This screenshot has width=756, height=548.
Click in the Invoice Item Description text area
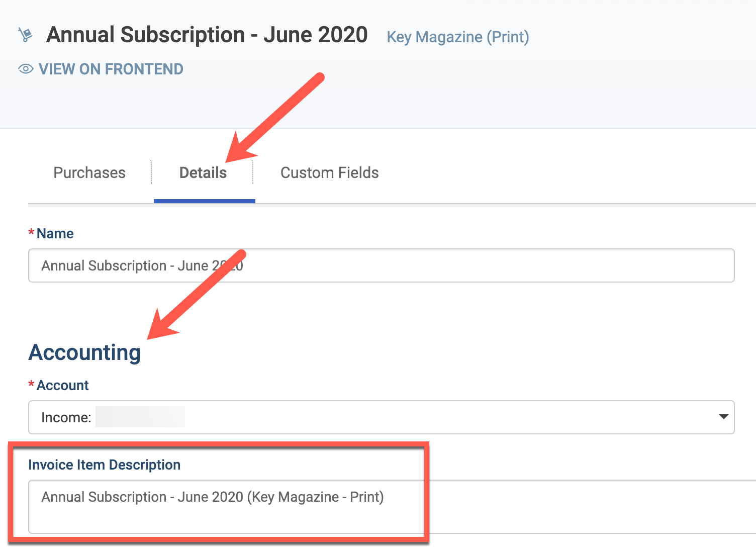(392, 507)
